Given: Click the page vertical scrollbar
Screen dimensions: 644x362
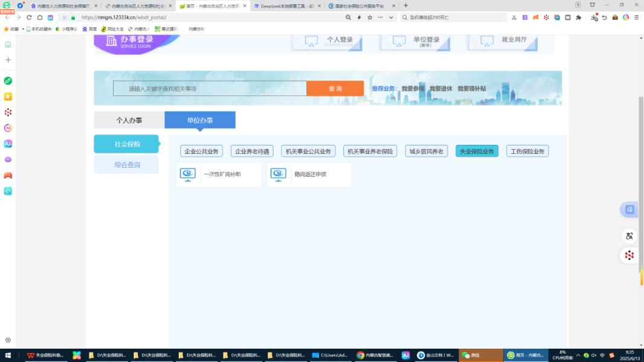Looking at the screenshot, I should click(x=641, y=181).
